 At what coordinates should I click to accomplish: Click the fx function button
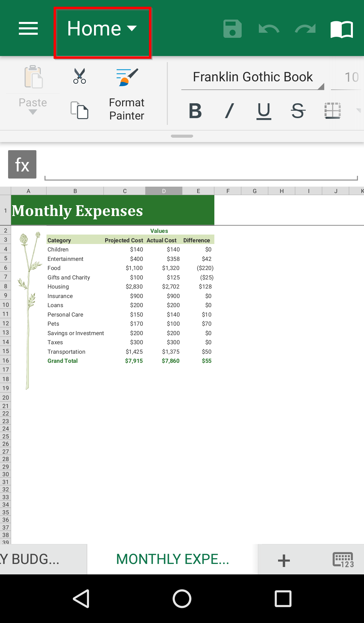pyautogui.click(x=22, y=165)
